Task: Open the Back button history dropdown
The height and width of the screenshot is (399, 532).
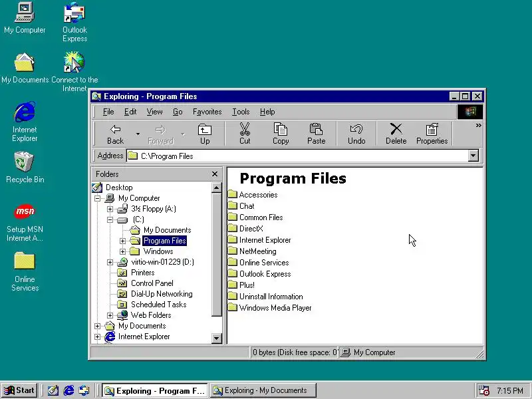Action: tap(138, 134)
